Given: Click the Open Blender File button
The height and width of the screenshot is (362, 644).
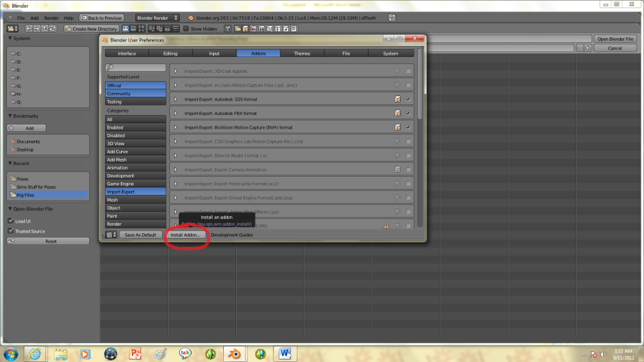Looking at the screenshot, I should pos(615,39).
